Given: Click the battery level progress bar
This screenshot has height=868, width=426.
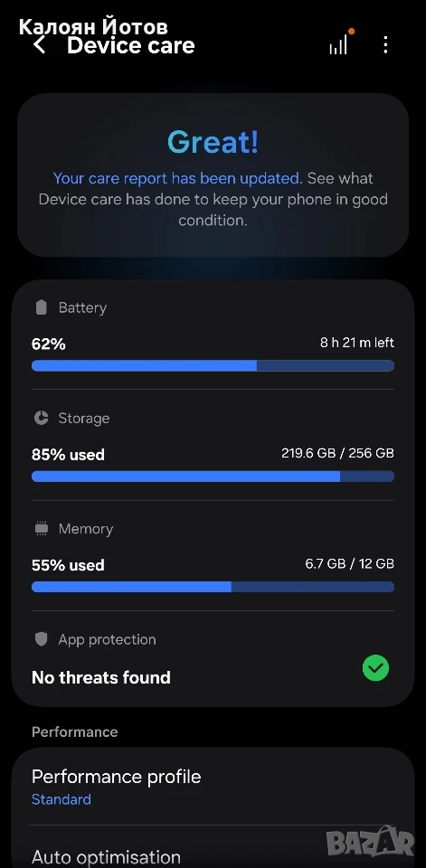Looking at the screenshot, I should coord(213,366).
